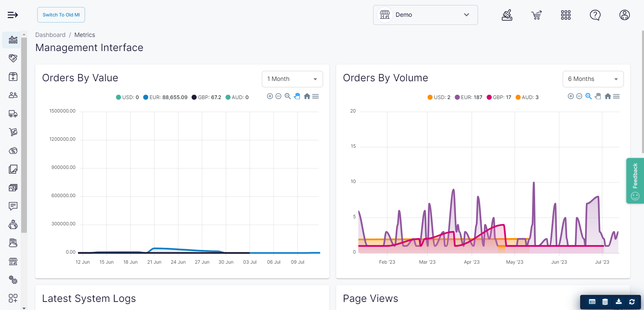Toggle the GBP series in Orders By Value legend

[x=206, y=97]
